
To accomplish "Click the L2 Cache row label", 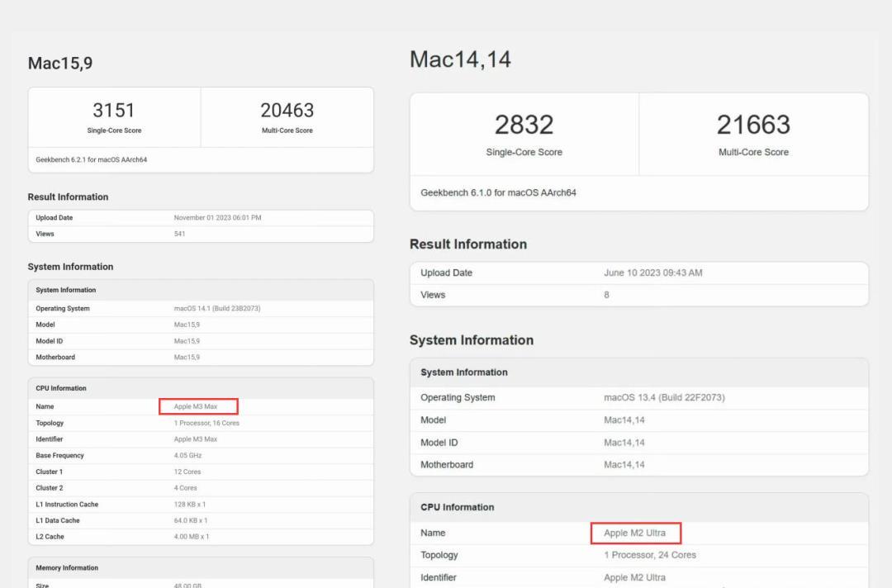I will [x=50, y=537].
